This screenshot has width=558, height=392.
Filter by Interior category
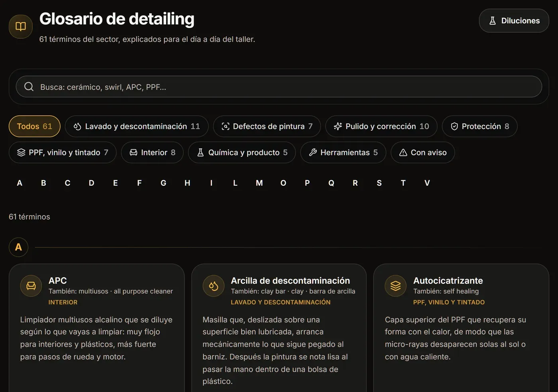(x=152, y=153)
